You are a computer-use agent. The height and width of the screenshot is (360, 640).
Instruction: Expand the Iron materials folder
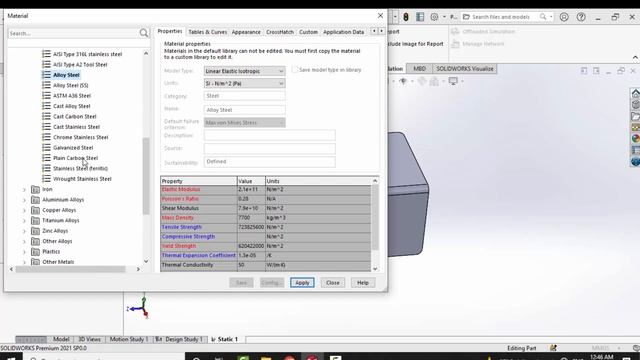(24, 190)
